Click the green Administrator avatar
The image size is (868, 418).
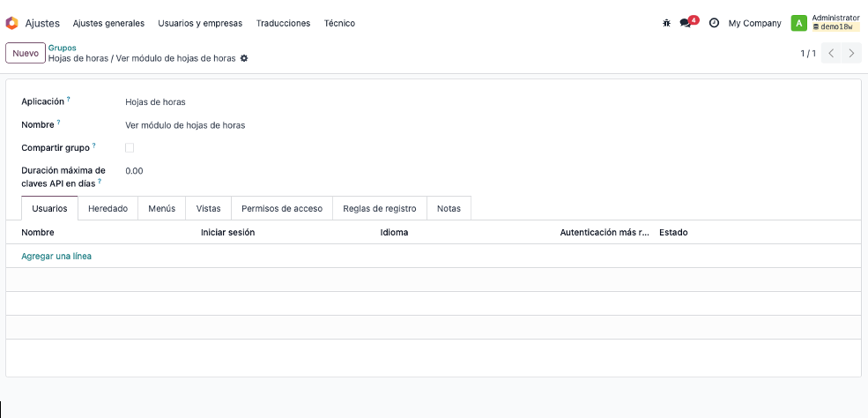(x=798, y=23)
